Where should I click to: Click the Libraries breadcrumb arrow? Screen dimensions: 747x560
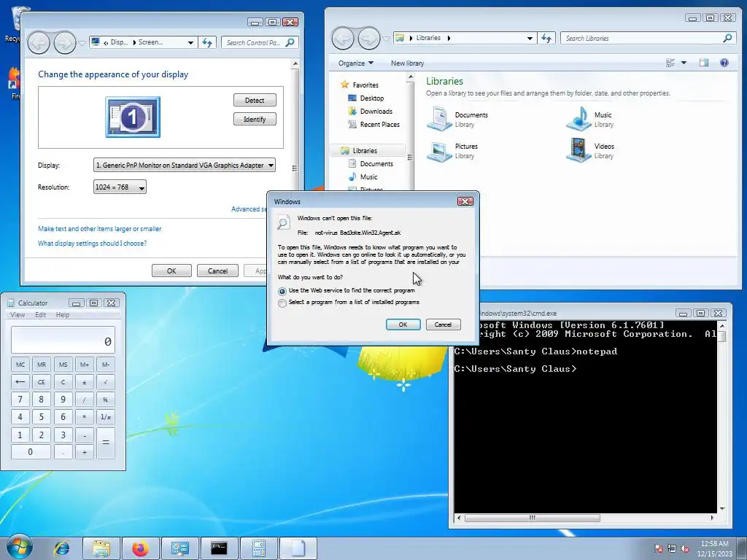click(x=449, y=38)
